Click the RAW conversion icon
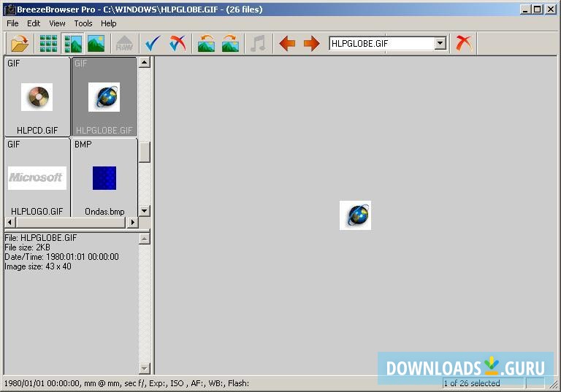The height and width of the screenshot is (392, 561). 124,43
